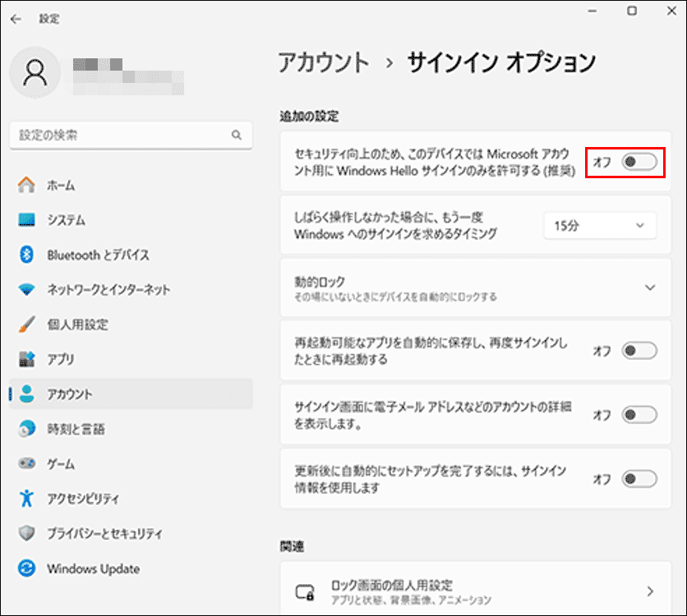Click the network Wi-Fi icon
The width and height of the screenshot is (687, 616).
(x=27, y=289)
